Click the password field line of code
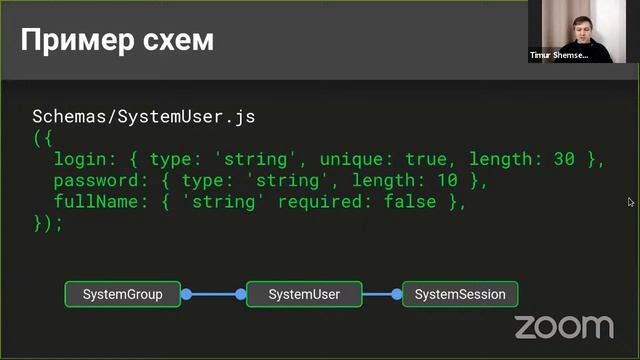Screen dimensions: 640x360 (x=271, y=180)
